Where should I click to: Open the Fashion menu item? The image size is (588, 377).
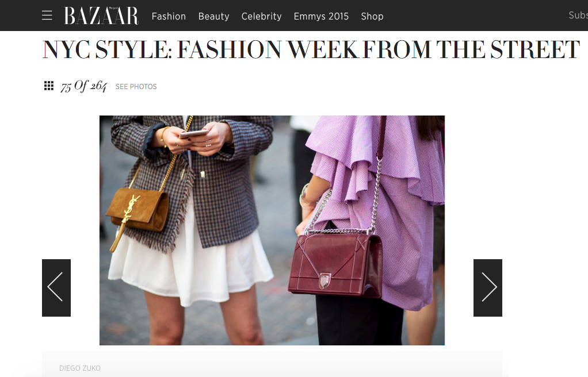click(169, 17)
